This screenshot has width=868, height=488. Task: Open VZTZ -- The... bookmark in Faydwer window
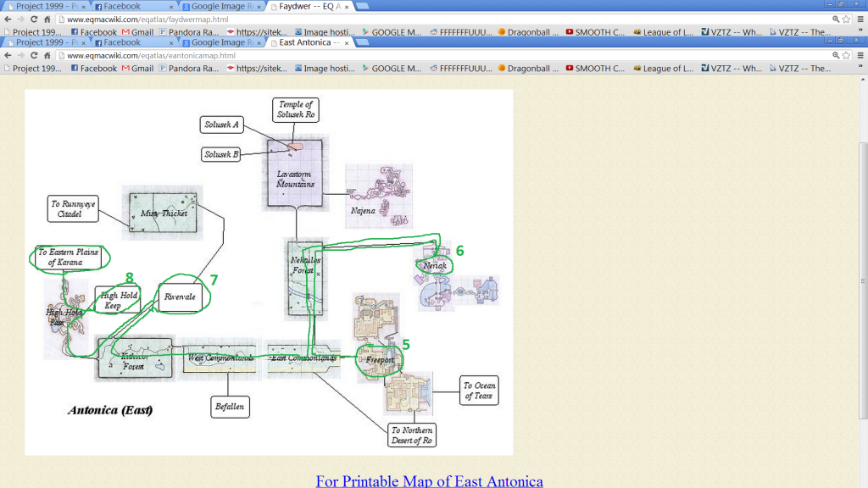click(x=799, y=32)
